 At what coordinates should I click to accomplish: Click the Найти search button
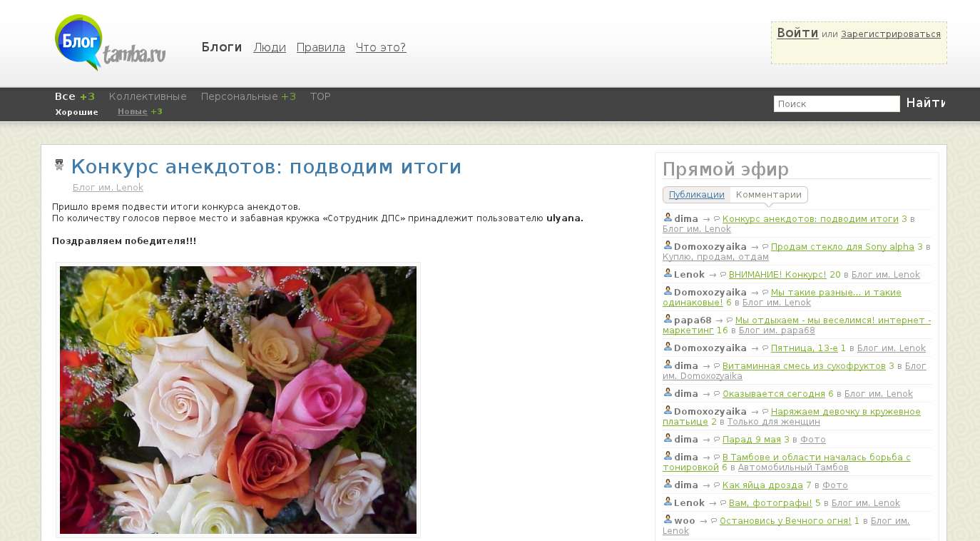coord(925,103)
